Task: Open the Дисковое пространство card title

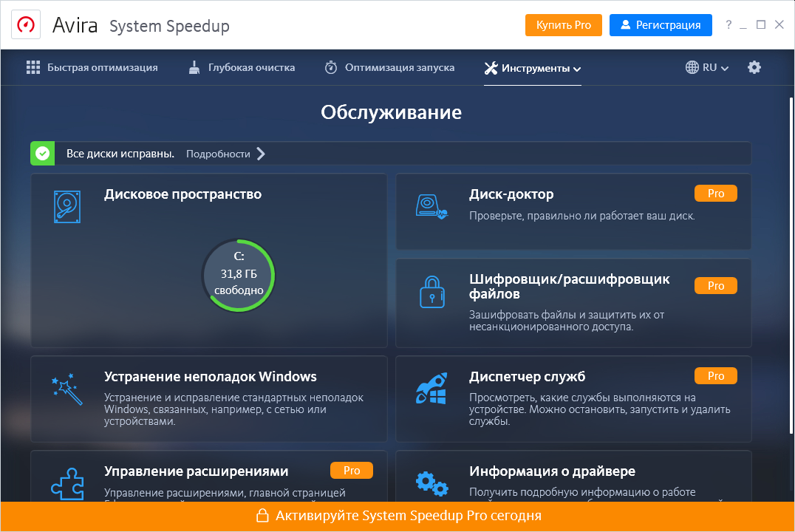Action: (x=183, y=194)
